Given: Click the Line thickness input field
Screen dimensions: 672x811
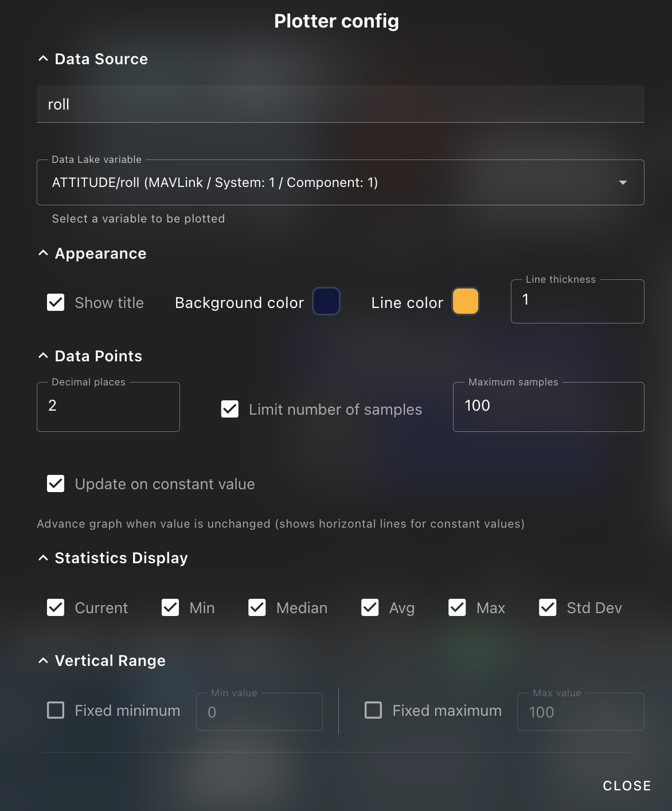Looking at the screenshot, I should [577, 301].
